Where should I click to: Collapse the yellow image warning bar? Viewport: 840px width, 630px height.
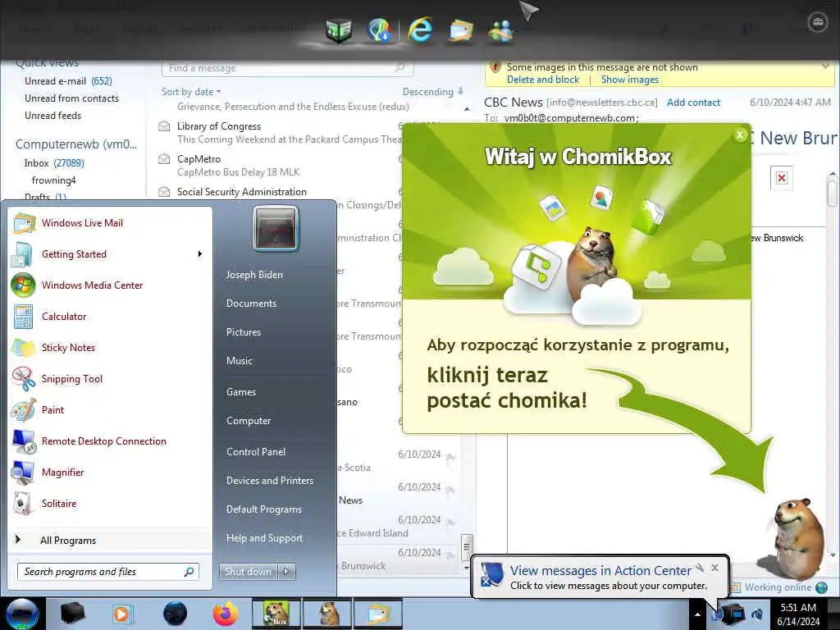(x=825, y=66)
